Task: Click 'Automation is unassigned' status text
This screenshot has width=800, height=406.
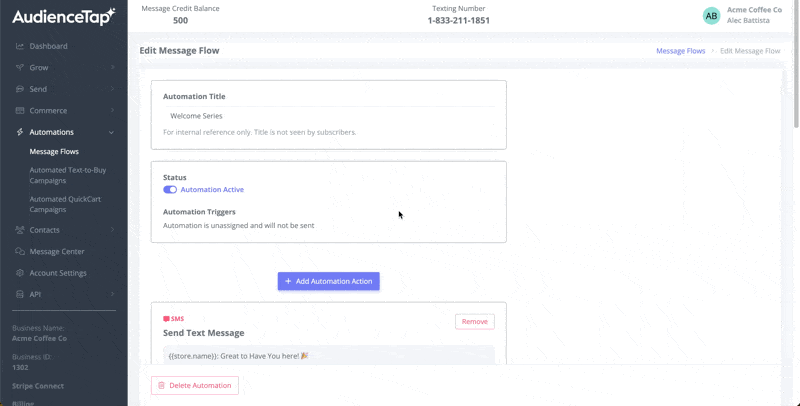Action: (239, 225)
